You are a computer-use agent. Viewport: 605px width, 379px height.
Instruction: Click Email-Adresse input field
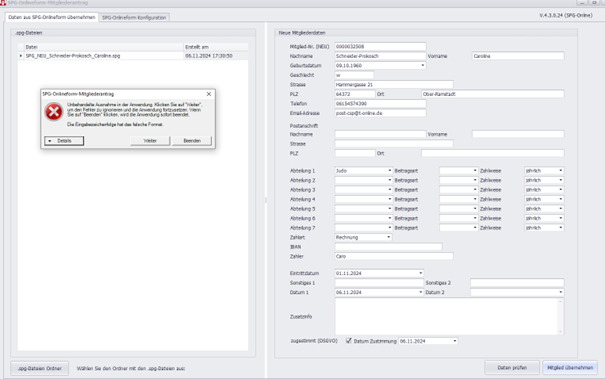click(380, 113)
